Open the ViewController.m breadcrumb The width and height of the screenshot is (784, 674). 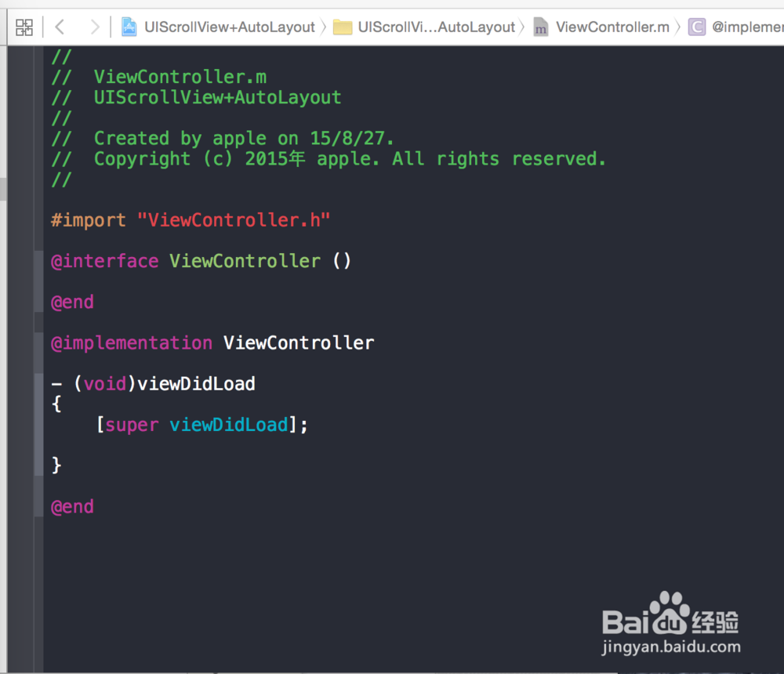[x=612, y=27]
